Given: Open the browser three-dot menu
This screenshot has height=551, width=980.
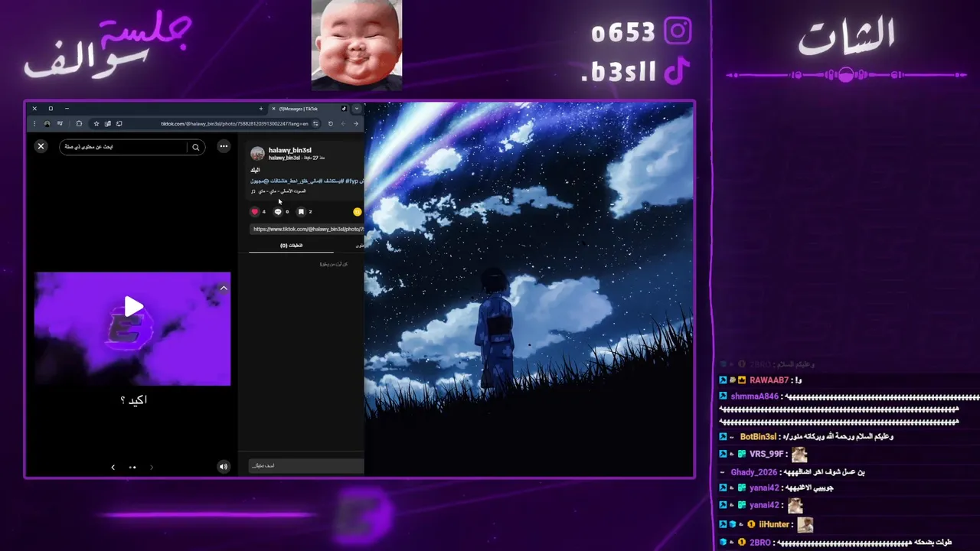Looking at the screenshot, I should 34,123.
